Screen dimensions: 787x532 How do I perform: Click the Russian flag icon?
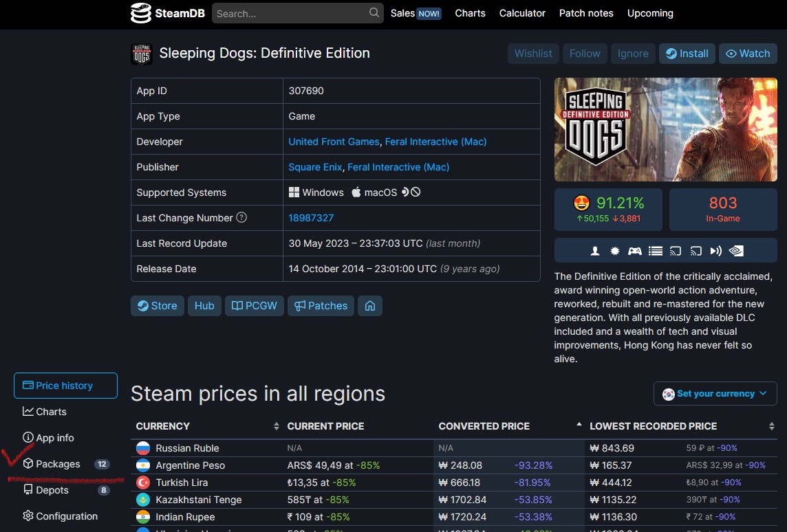(143, 447)
